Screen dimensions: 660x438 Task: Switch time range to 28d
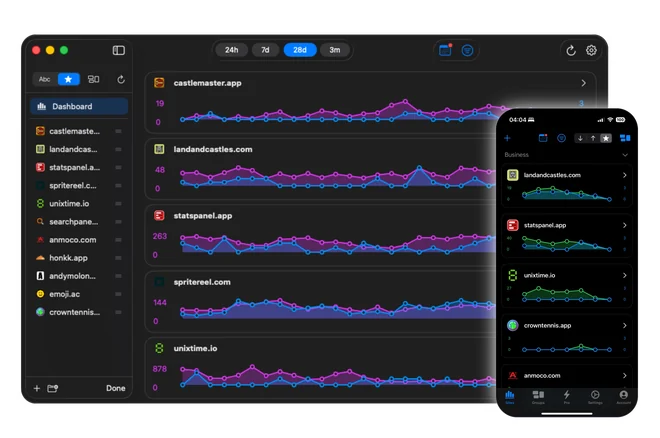(300, 50)
